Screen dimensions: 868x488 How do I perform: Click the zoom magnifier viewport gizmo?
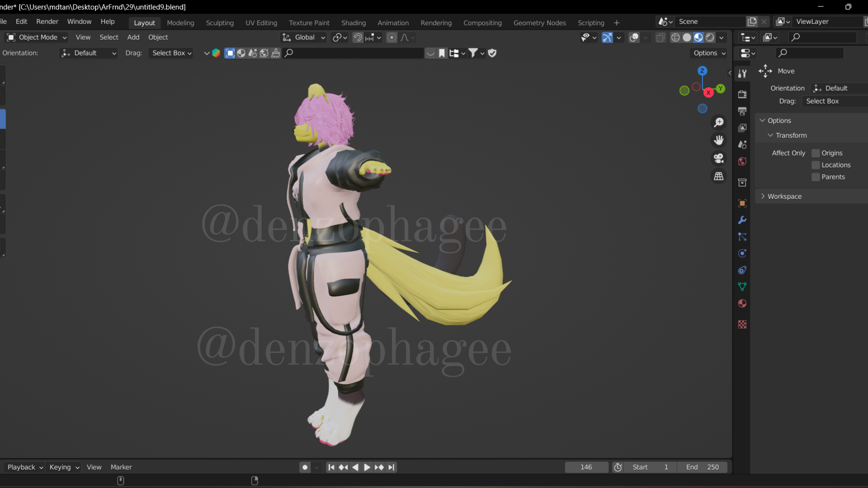click(718, 122)
